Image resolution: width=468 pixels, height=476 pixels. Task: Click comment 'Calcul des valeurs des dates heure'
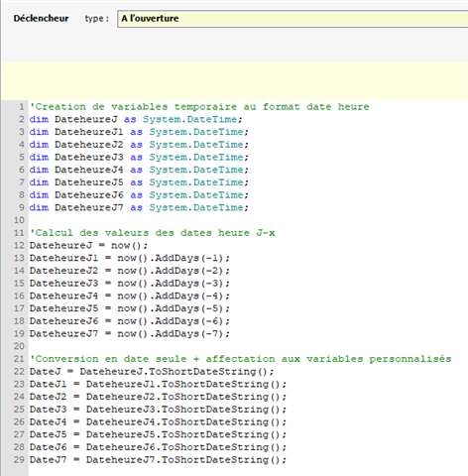[152, 233]
